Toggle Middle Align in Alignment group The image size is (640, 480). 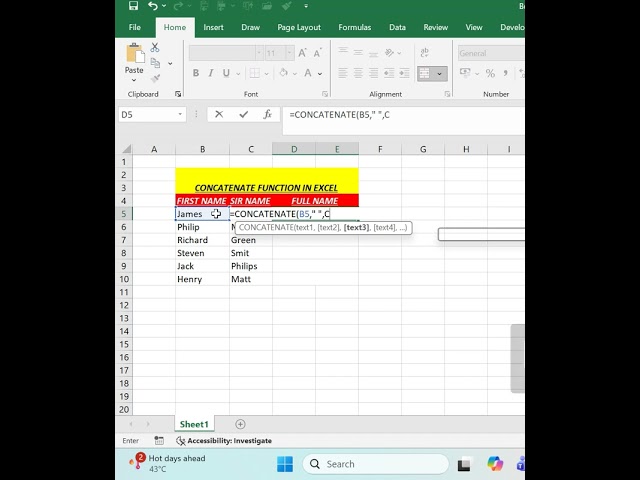(358, 53)
